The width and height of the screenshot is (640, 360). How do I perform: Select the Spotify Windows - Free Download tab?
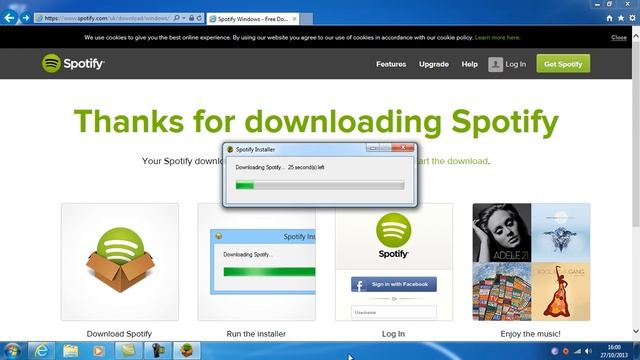click(x=252, y=19)
